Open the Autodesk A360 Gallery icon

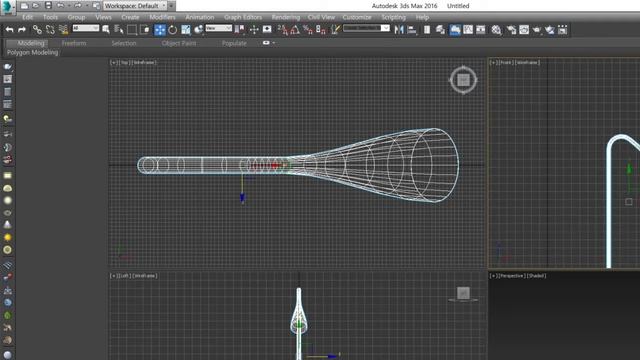click(x=562, y=29)
